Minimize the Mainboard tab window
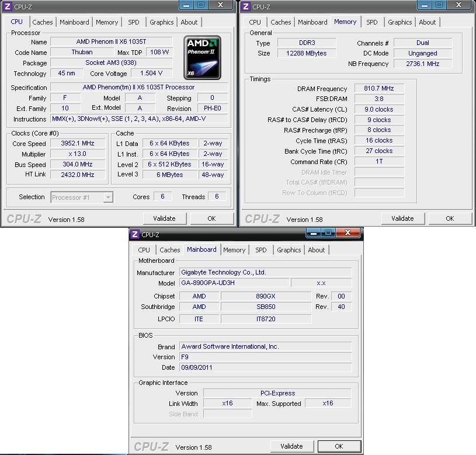 point(314,233)
